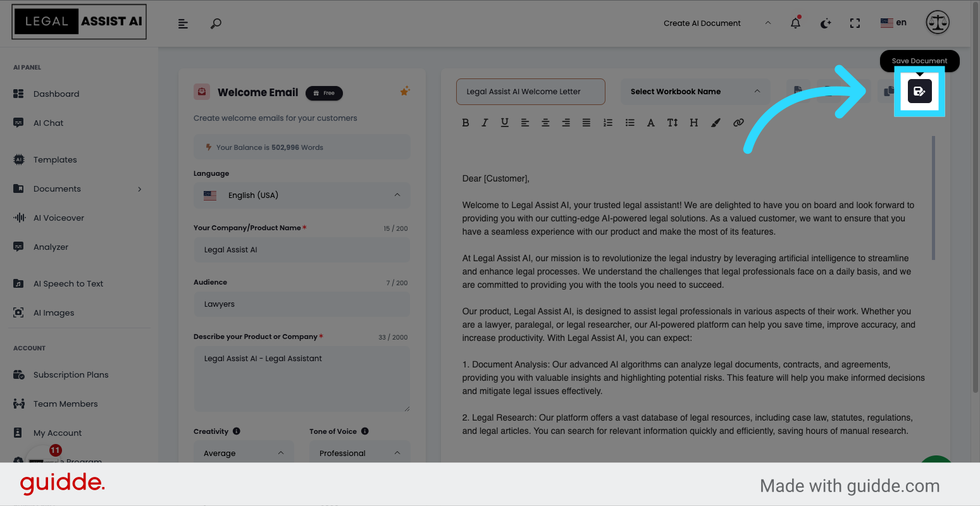
Task: Open heading format tool
Action: 693,123
